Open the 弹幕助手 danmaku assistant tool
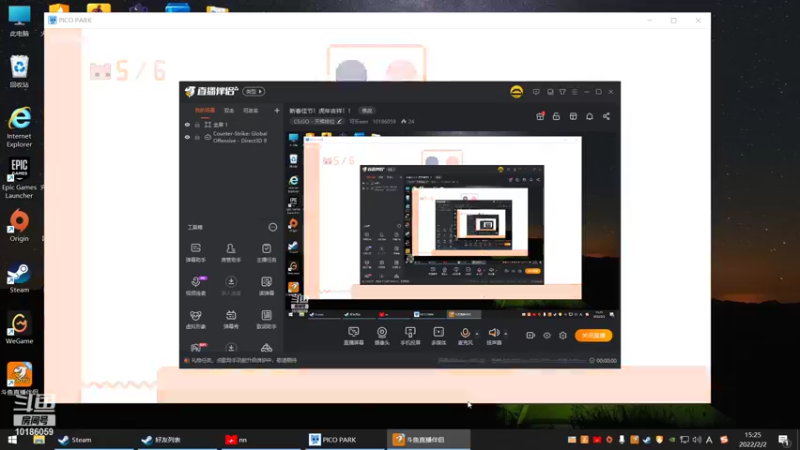800x450 pixels. click(x=195, y=253)
